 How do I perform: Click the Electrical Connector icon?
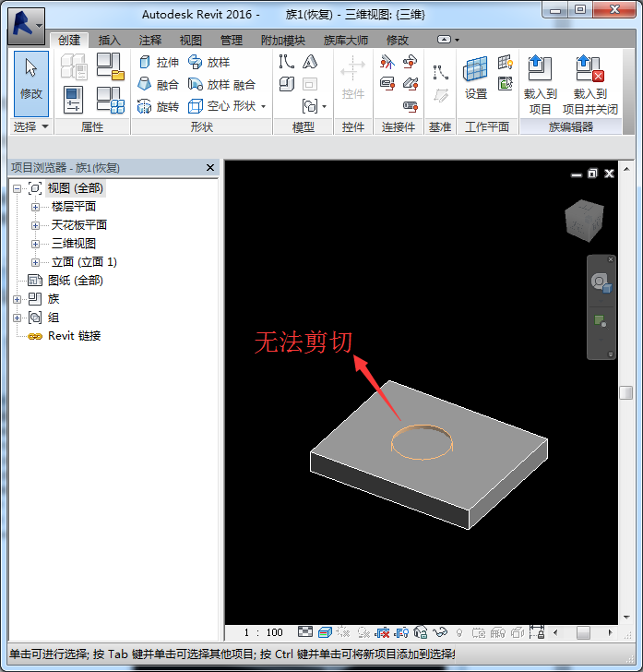pyautogui.click(x=387, y=62)
